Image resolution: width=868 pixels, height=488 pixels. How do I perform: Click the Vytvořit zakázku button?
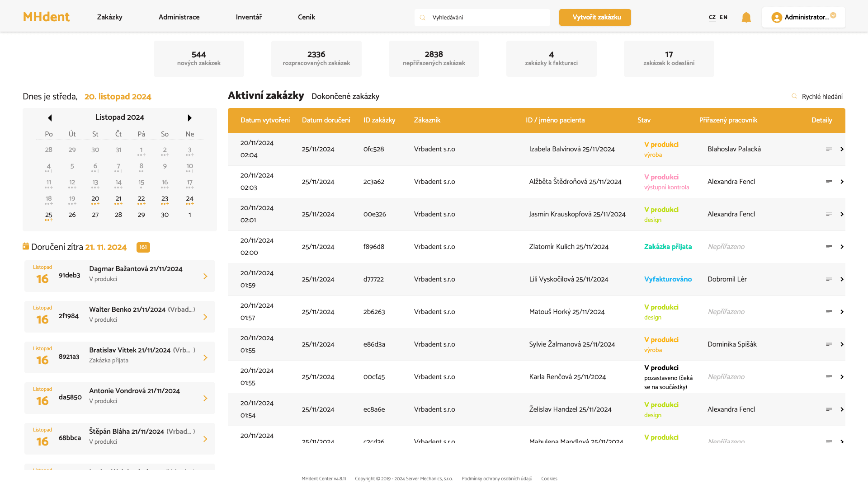(x=594, y=17)
